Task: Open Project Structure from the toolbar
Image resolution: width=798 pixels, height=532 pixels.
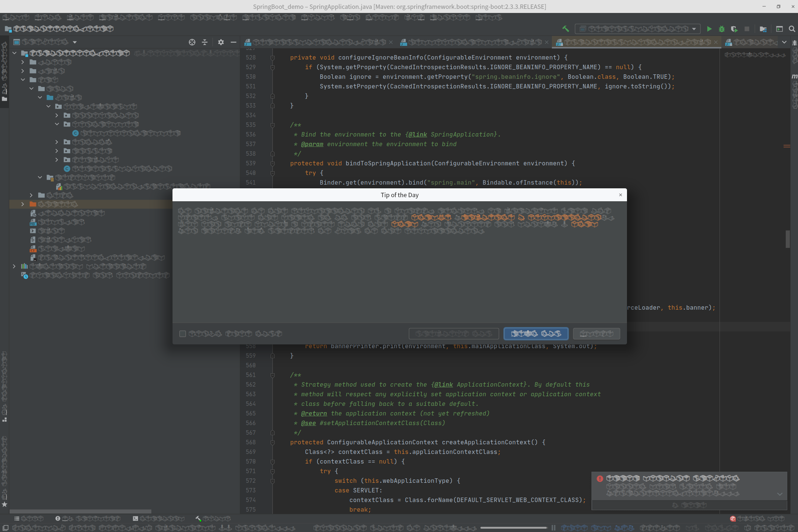Action: (763, 29)
